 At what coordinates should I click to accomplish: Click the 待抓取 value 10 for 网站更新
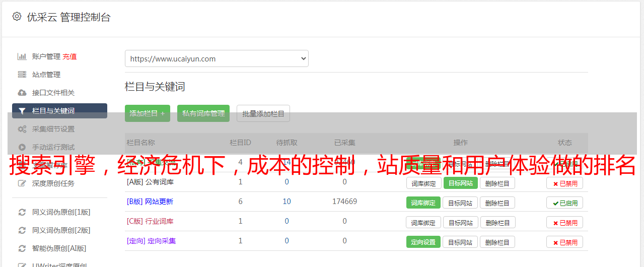[287, 202]
